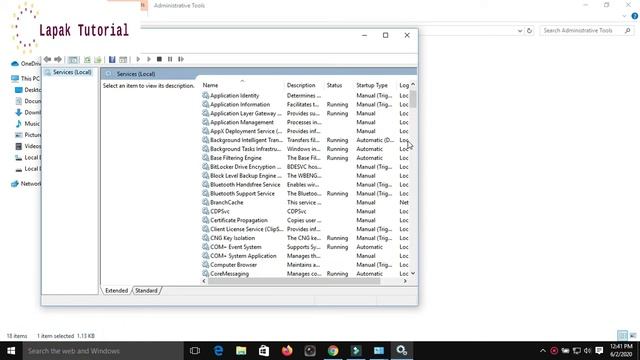Click the Pause Service toolbar button

point(170,59)
